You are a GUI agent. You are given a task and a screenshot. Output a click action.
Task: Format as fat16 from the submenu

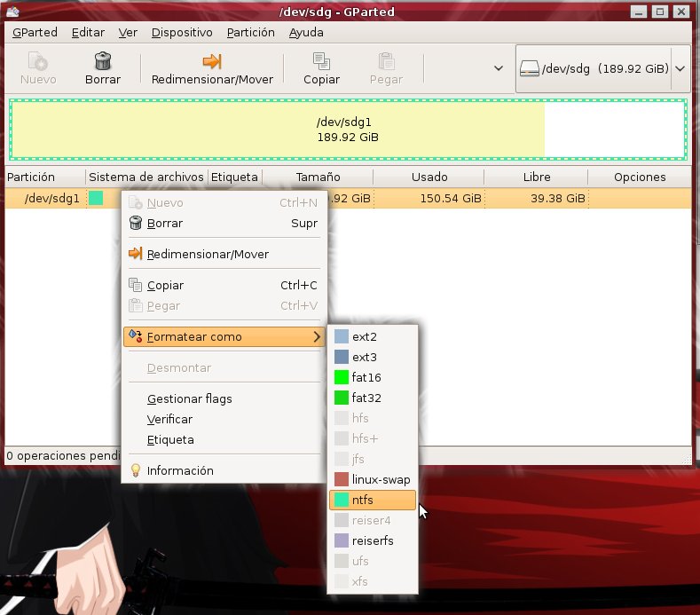373,377
